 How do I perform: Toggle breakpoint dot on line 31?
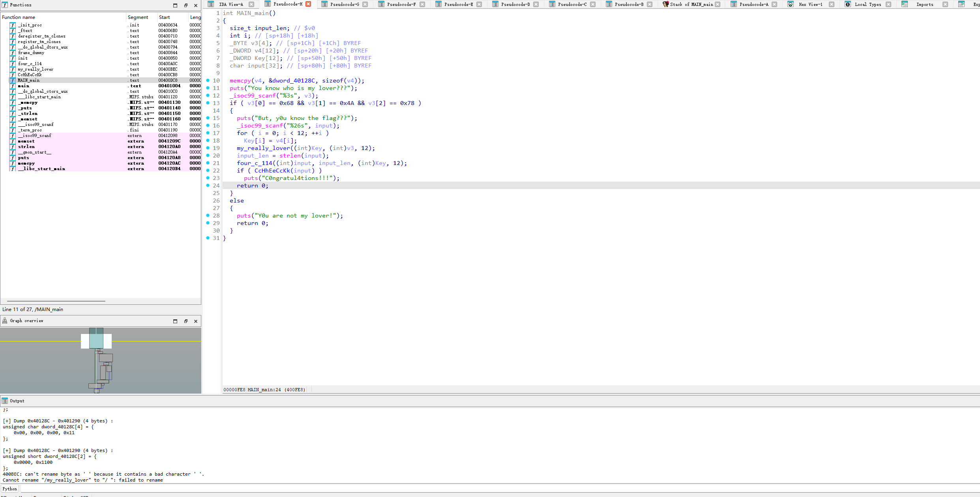coord(208,238)
